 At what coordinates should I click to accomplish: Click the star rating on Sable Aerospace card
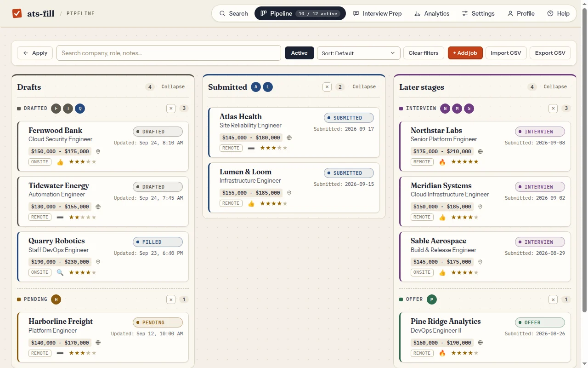pos(465,272)
